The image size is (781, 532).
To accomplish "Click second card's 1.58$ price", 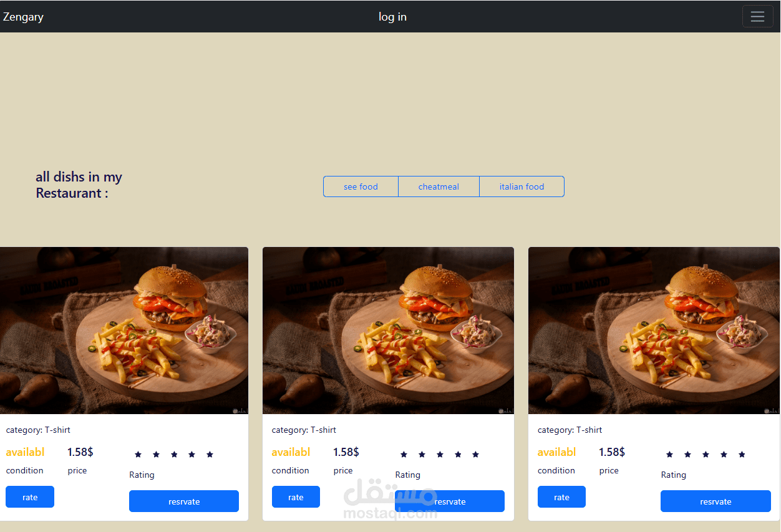I will (x=346, y=452).
